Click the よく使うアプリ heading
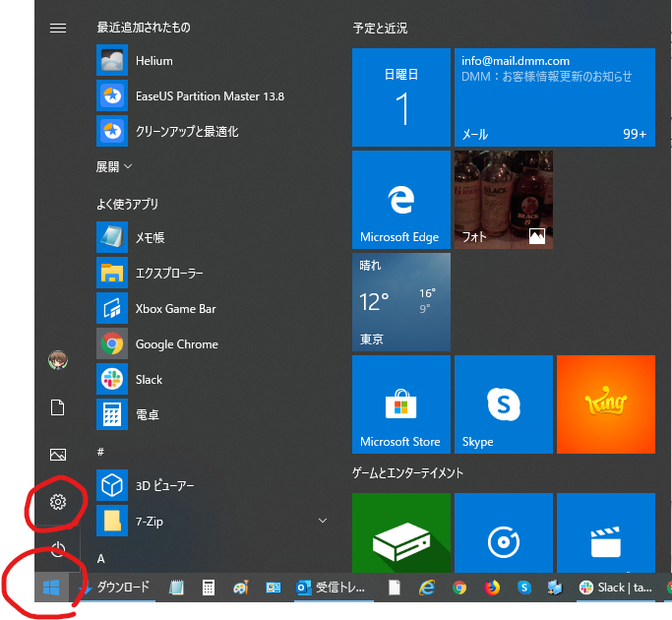The width and height of the screenshot is (672, 620). 127,204
